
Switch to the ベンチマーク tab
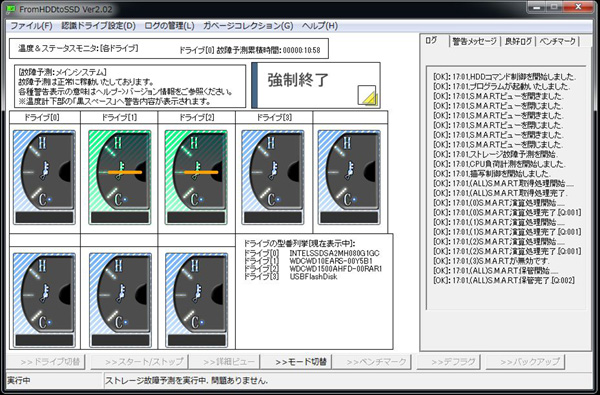pos(558,41)
